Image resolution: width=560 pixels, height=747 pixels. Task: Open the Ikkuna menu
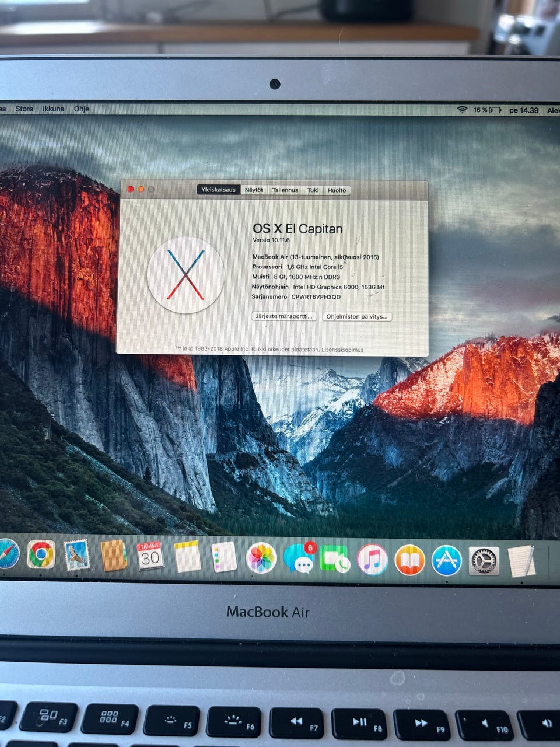tap(53, 109)
